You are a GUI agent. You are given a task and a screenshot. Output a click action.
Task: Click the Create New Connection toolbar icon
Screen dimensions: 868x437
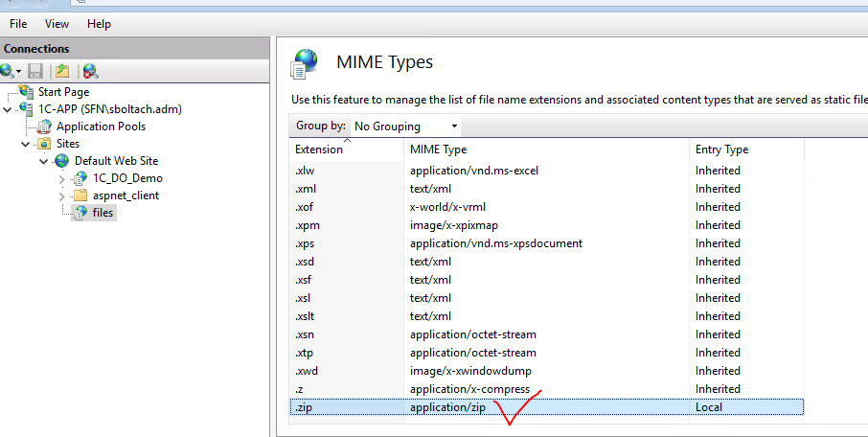pos(10,71)
